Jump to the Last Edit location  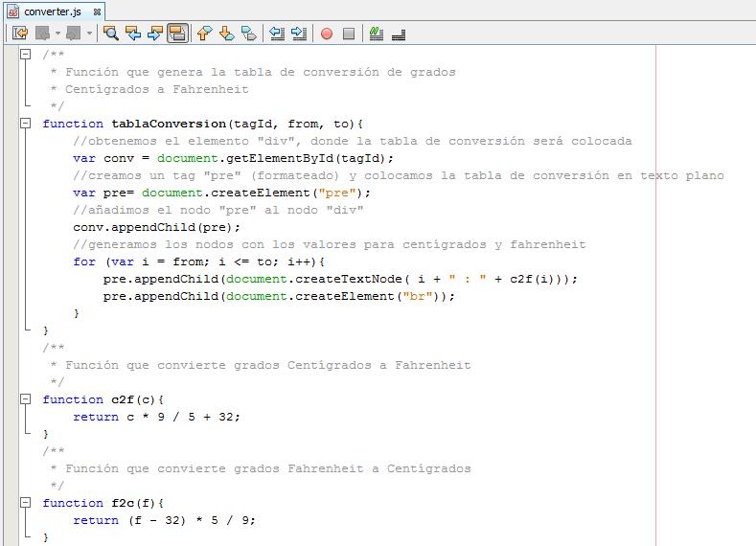[20, 34]
